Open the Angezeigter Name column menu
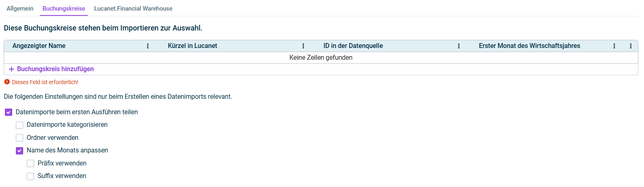Screen dimensions: 644x187 click(148, 46)
